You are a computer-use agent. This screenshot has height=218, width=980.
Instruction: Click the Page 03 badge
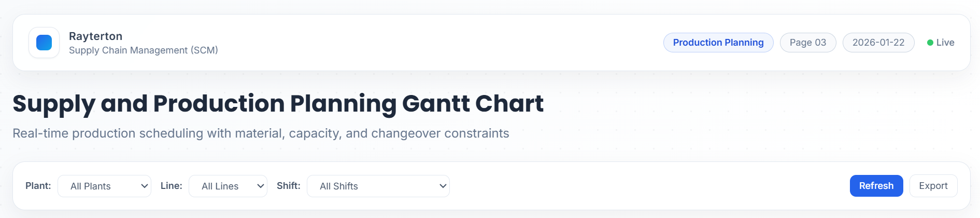click(808, 43)
